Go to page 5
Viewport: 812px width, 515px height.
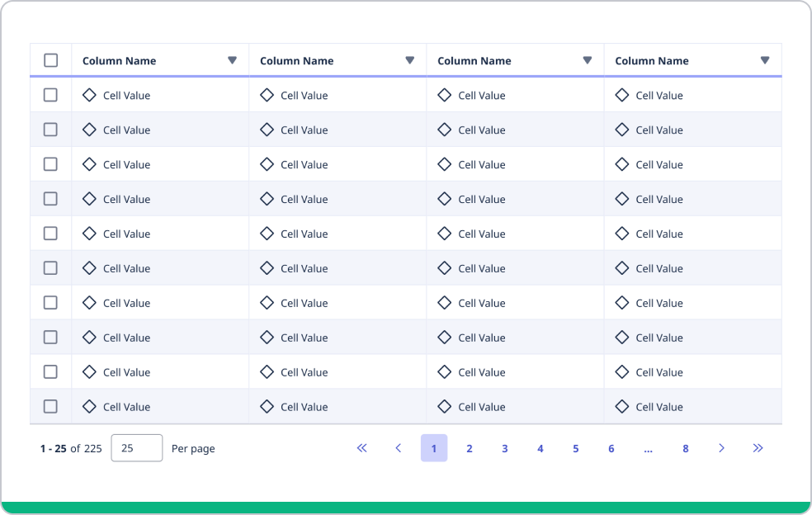tap(576, 448)
